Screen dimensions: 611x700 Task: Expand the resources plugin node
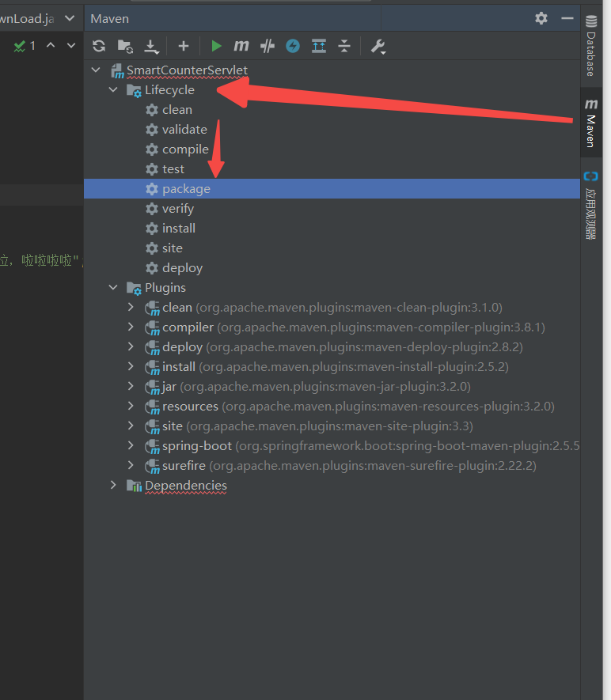pos(131,406)
